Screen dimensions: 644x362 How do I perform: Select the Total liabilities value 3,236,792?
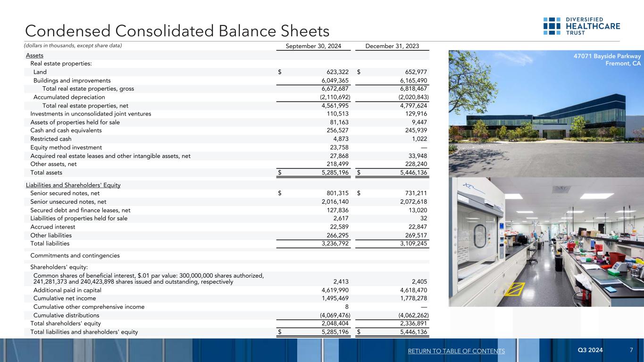[332, 244]
